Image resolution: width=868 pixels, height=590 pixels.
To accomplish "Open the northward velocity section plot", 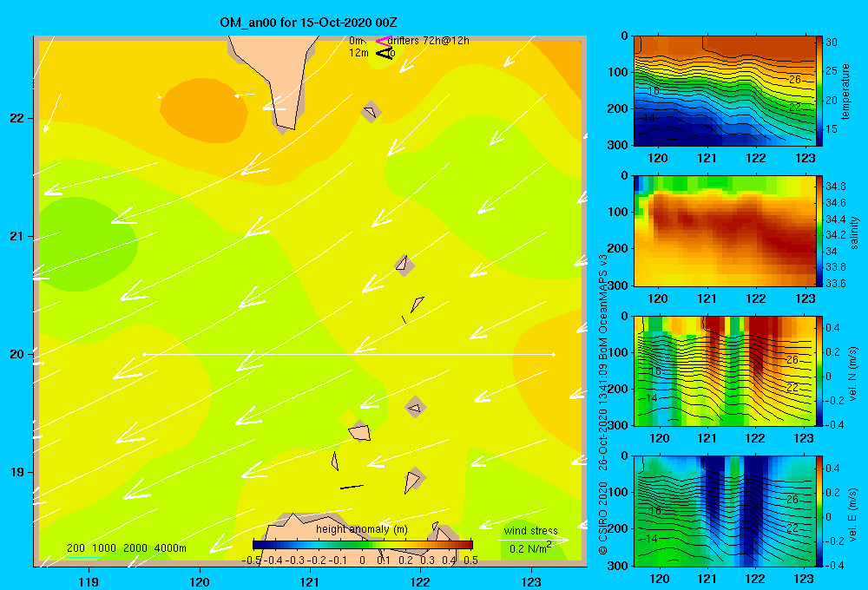I will tap(725, 370).
